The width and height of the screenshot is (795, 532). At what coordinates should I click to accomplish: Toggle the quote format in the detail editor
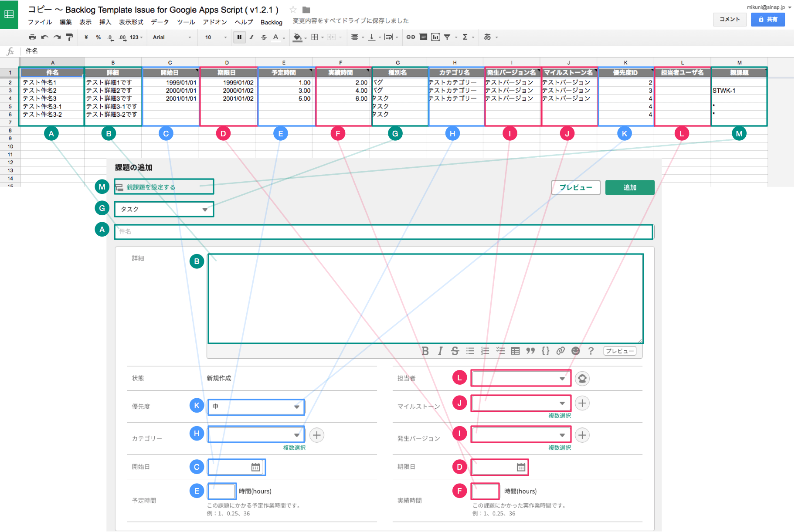point(530,351)
